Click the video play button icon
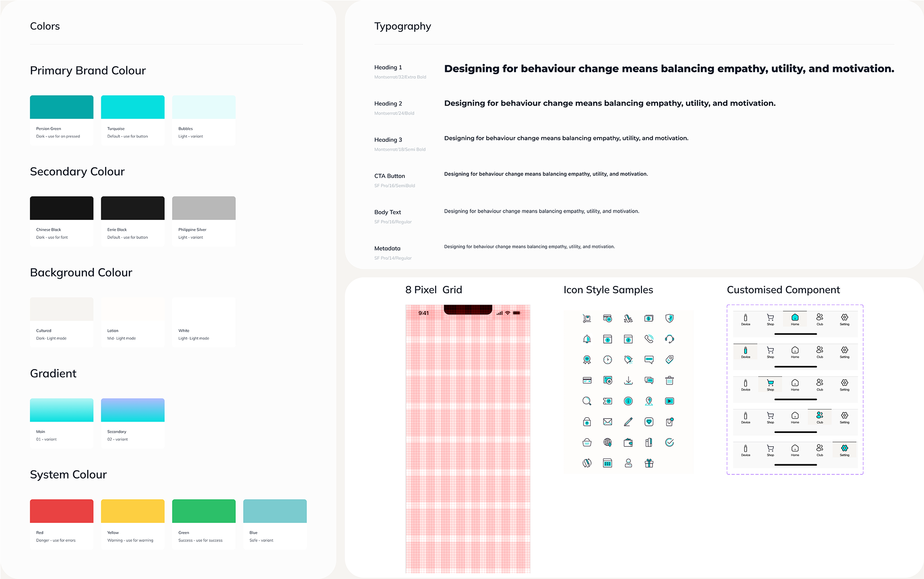The height and width of the screenshot is (579, 924). (x=669, y=401)
